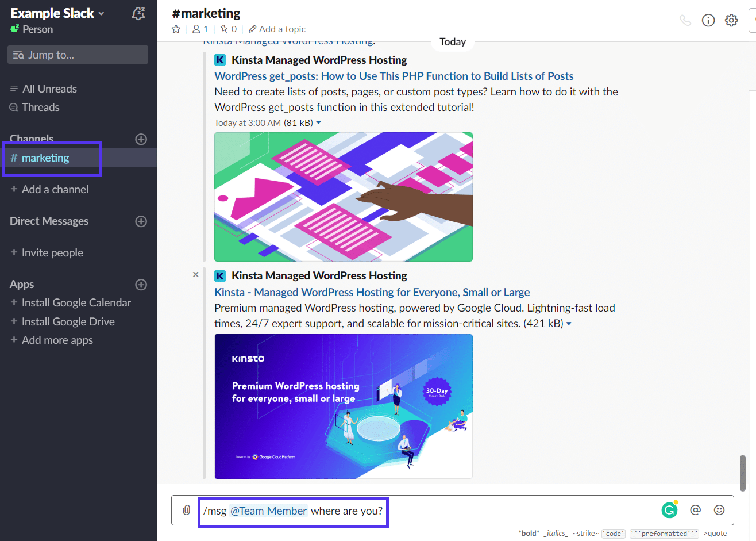Image resolution: width=756 pixels, height=541 pixels.
Task: Toggle the Grammarly indicator in the message field
Action: (669, 509)
